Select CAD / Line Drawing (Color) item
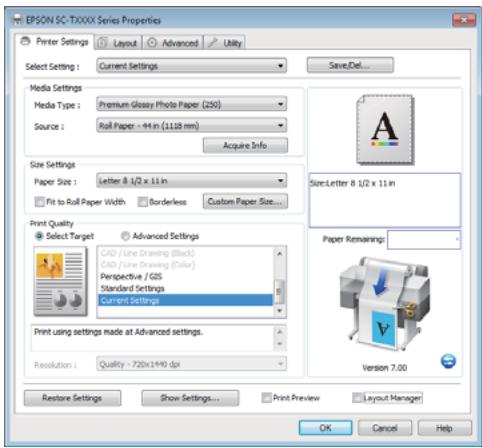482x448 pixels. [x=185, y=265]
